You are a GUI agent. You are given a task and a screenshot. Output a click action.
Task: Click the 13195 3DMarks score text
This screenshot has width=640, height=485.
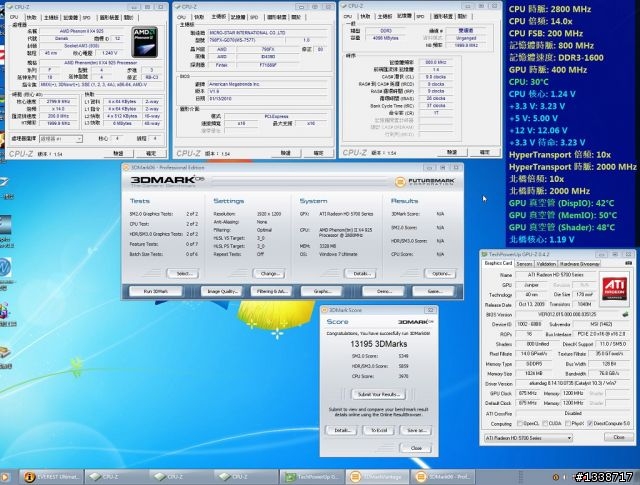(x=378, y=344)
